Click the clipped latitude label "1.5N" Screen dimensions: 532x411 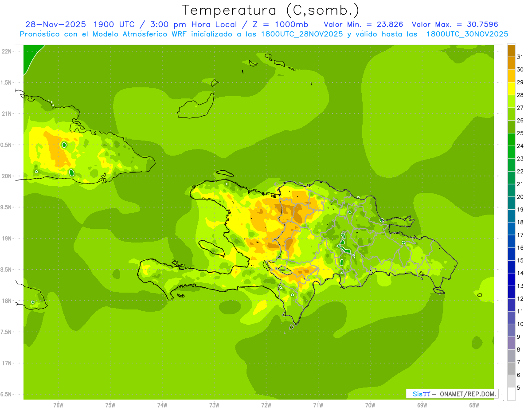click(x=7, y=82)
